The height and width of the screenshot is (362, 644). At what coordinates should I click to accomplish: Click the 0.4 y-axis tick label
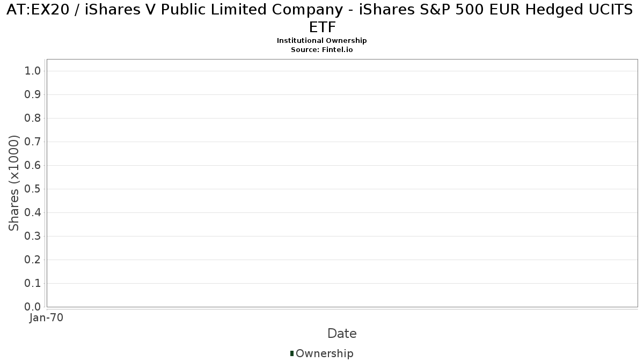click(x=33, y=213)
